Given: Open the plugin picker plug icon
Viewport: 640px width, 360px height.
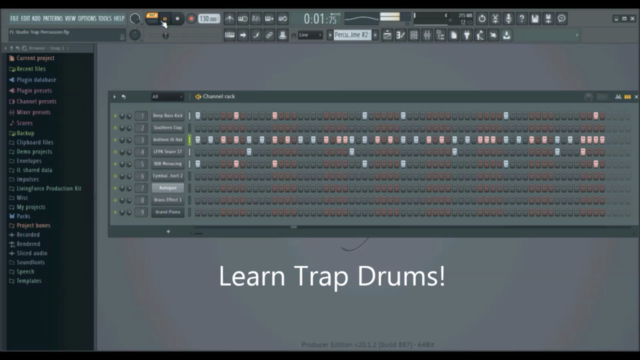Looking at the screenshot, I should (467, 35).
